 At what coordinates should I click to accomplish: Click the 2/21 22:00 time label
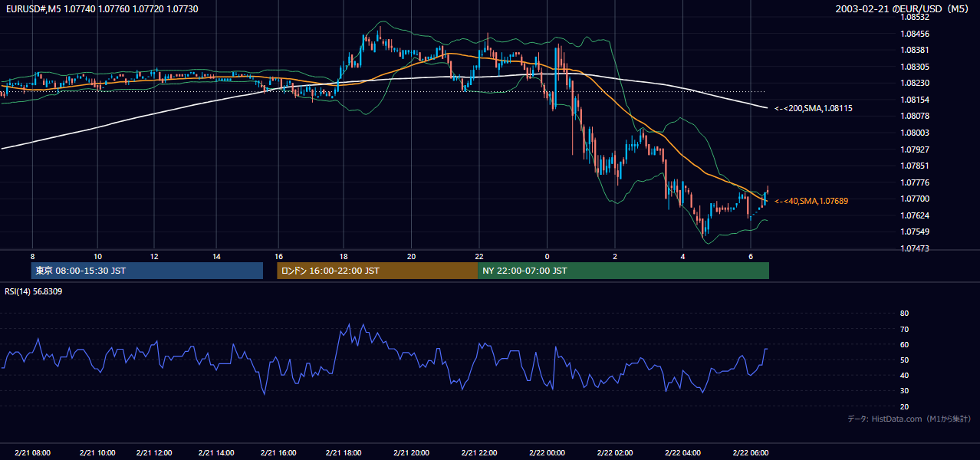click(478, 452)
